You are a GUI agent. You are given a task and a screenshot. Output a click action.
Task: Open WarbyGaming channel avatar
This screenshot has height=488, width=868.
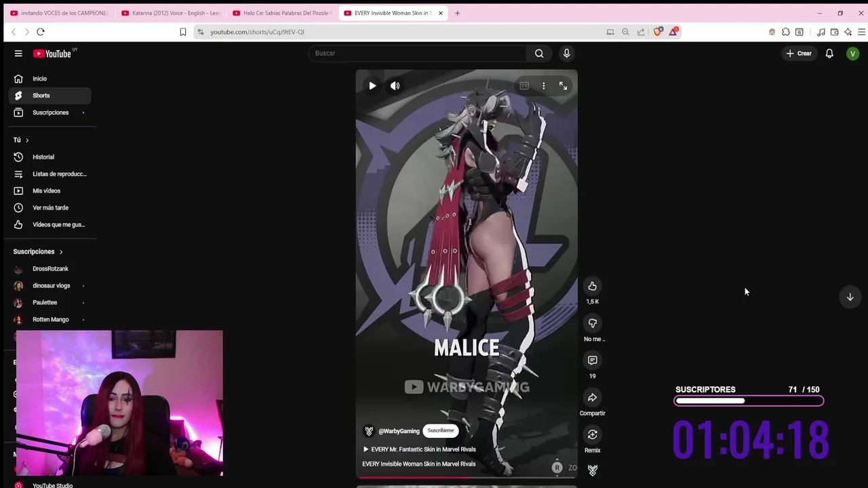pos(369,431)
